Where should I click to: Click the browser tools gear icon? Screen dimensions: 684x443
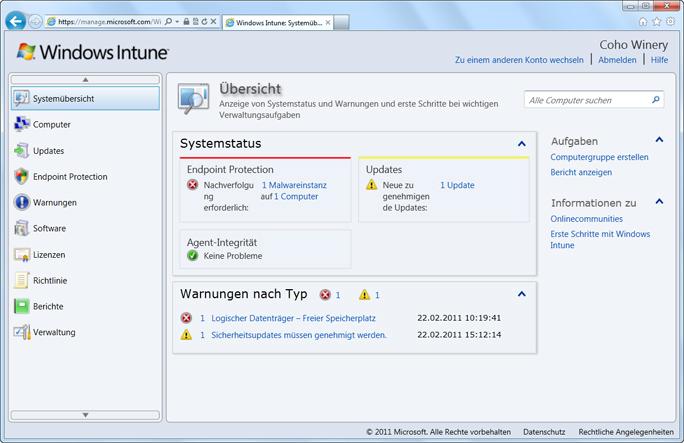670,21
